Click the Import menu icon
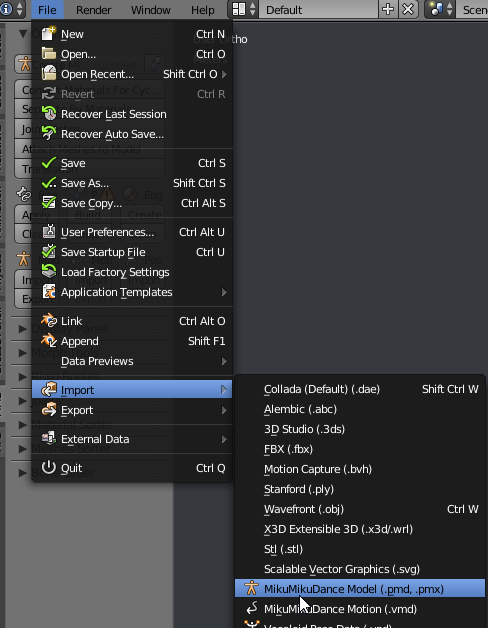488x628 pixels. point(48,390)
